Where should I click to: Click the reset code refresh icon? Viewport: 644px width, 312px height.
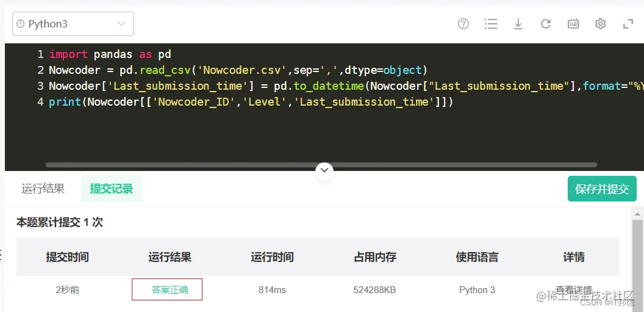545,24
